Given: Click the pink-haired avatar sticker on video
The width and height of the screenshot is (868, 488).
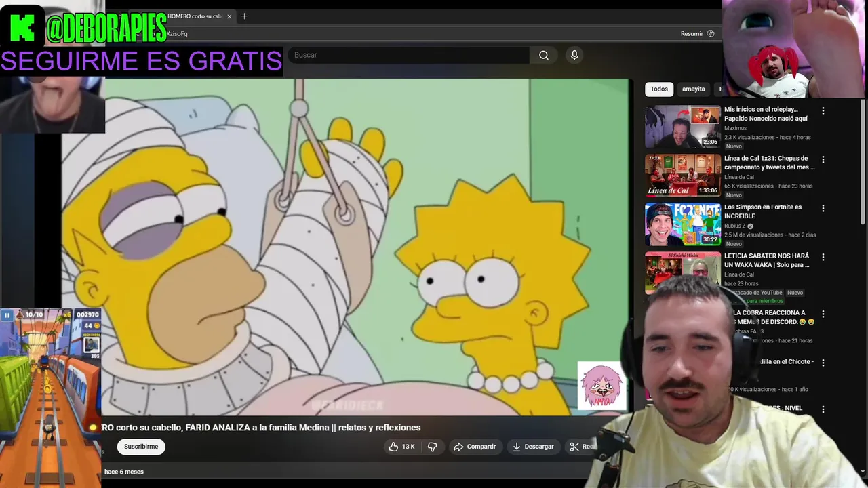Looking at the screenshot, I should (601, 386).
